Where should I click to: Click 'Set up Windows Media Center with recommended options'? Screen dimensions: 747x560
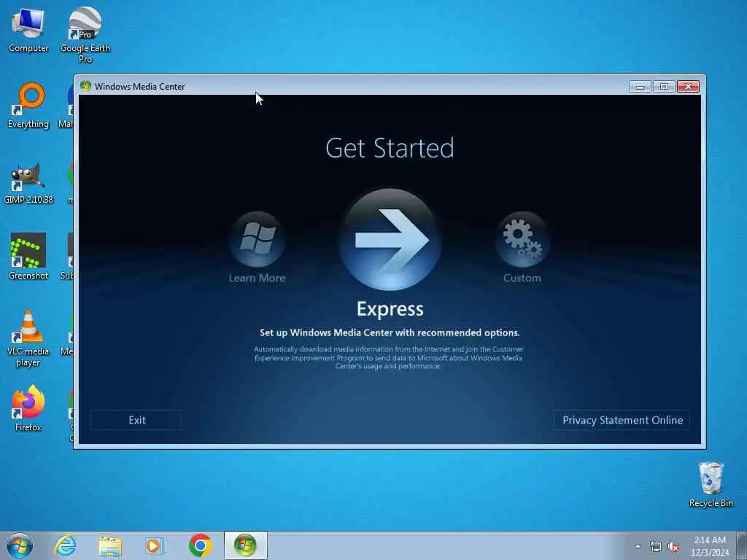390,332
